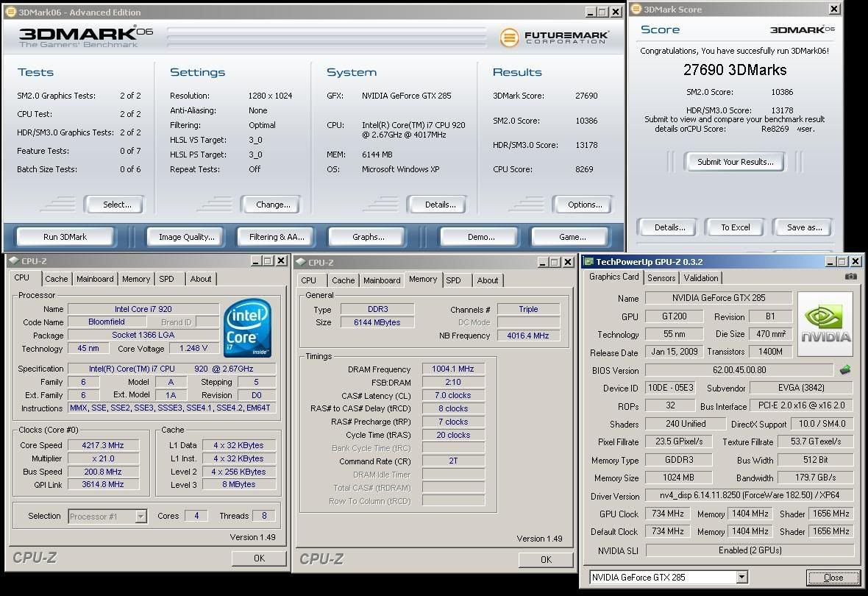The width and height of the screenshot is (868, 596).
Task: Launch the Demo... button in 3DMark06
Action: coord(480,237)
